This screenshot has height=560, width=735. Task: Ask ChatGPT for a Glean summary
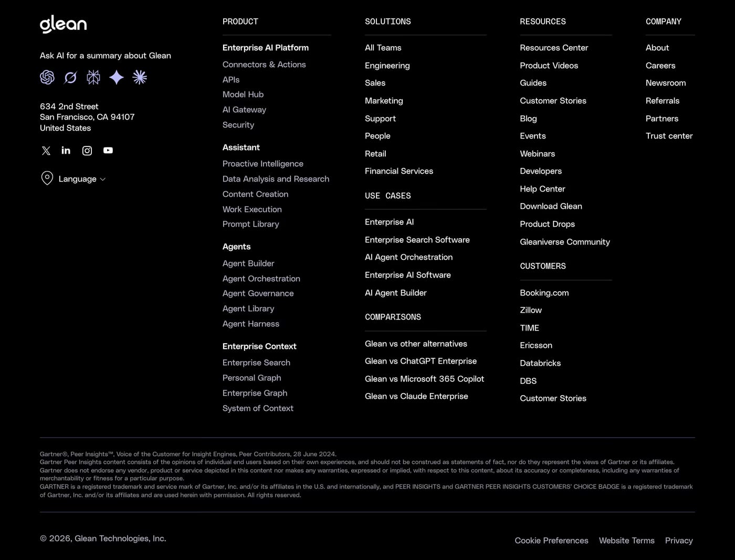coord(47,78)
